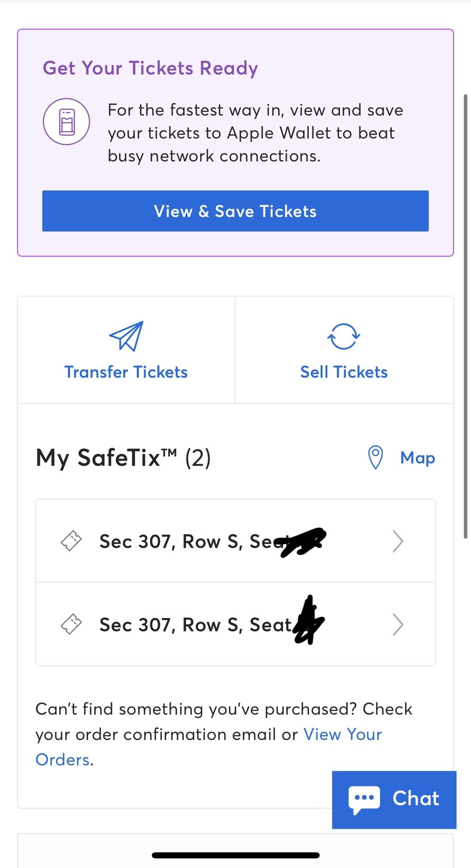
Task: Start a conversation via the Chat label
Action: coord(415,799)
